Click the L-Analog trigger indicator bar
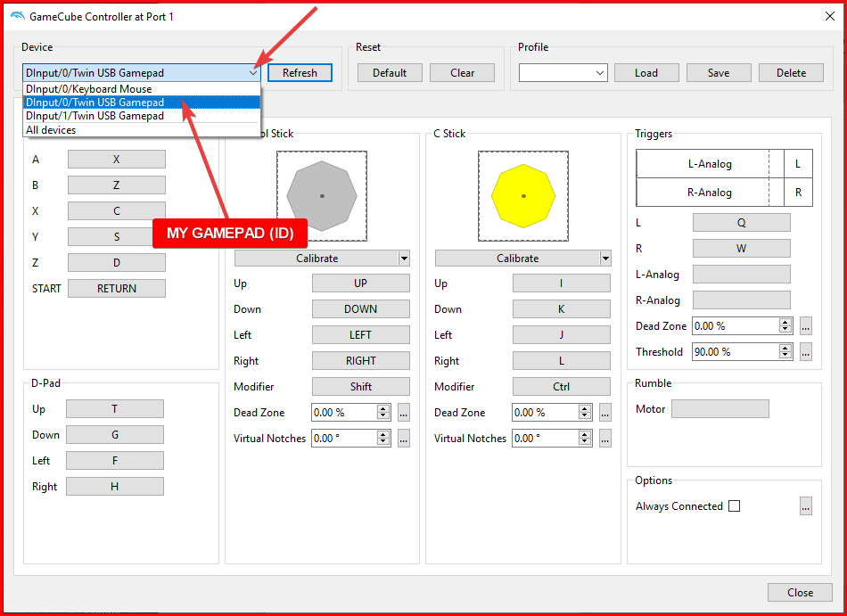Viewport: 847px width, 616px height. pos(710,164)
